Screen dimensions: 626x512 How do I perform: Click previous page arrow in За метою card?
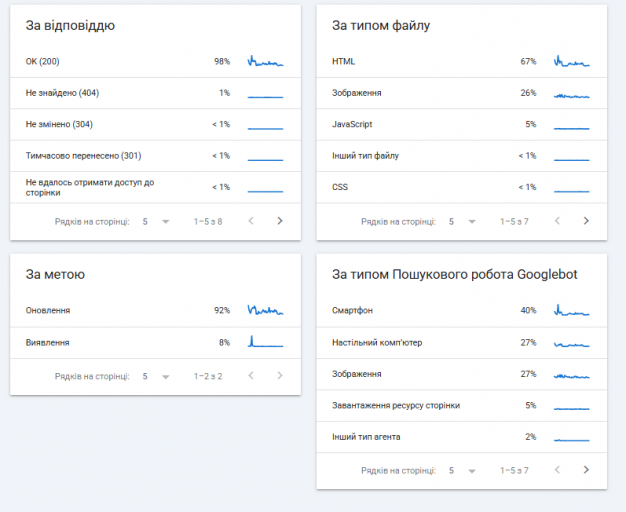[x=251, y=375]
